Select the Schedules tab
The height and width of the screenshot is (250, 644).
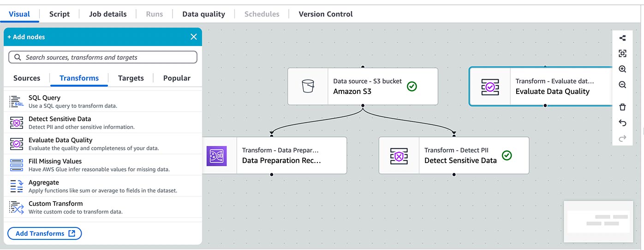pyautogui.click(x=262, y=14)
